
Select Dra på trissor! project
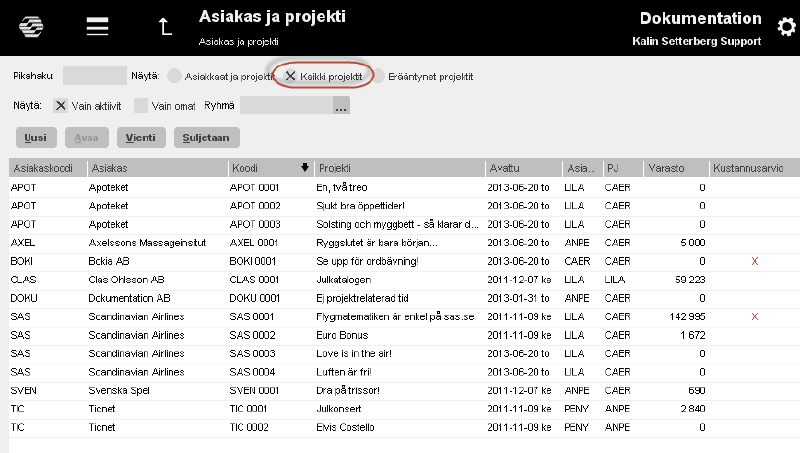347,391
